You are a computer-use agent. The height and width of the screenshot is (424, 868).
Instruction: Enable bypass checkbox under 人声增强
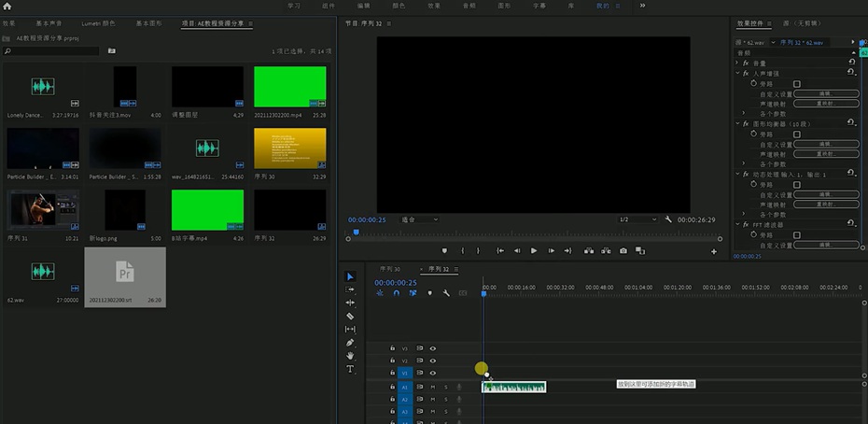coord(796,84)
